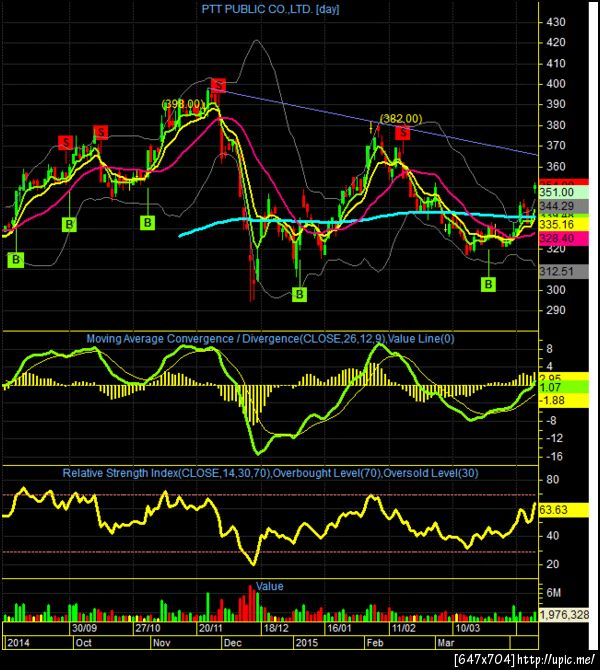Click the 30/09 date label
Viewport: 600px width, 670px height.
point(84,628)
